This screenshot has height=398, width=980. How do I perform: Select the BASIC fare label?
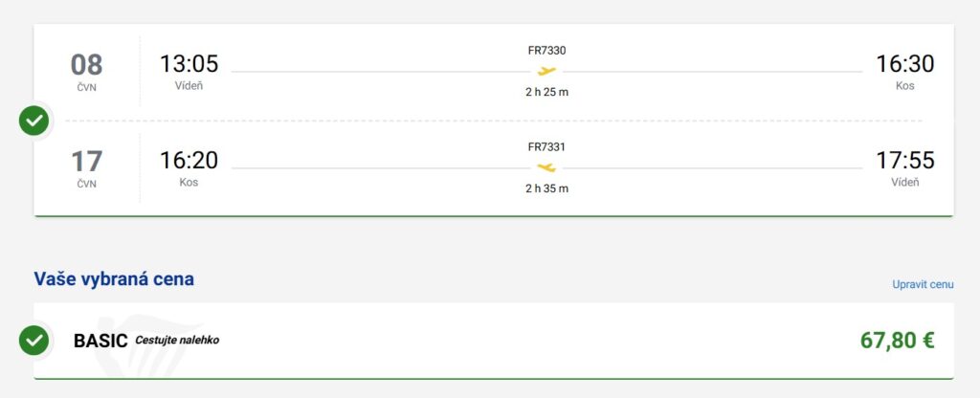pos(100,341)
